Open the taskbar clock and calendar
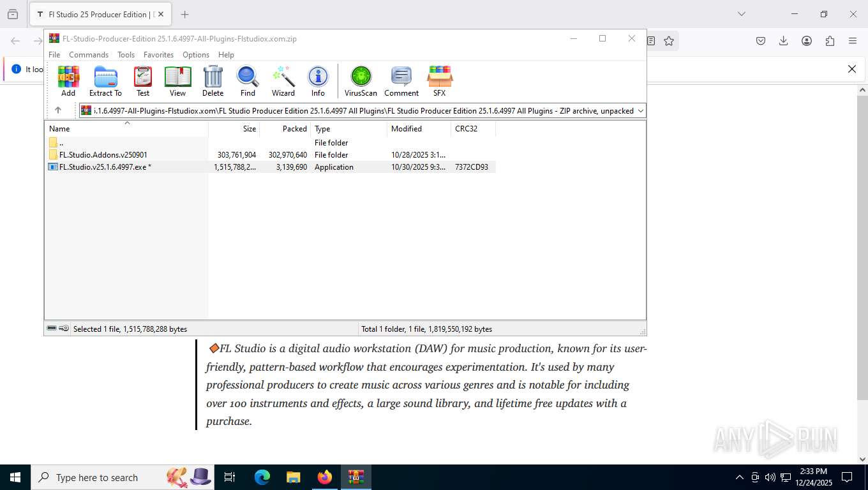The image size is (868, 490). [x=814, y=477]
